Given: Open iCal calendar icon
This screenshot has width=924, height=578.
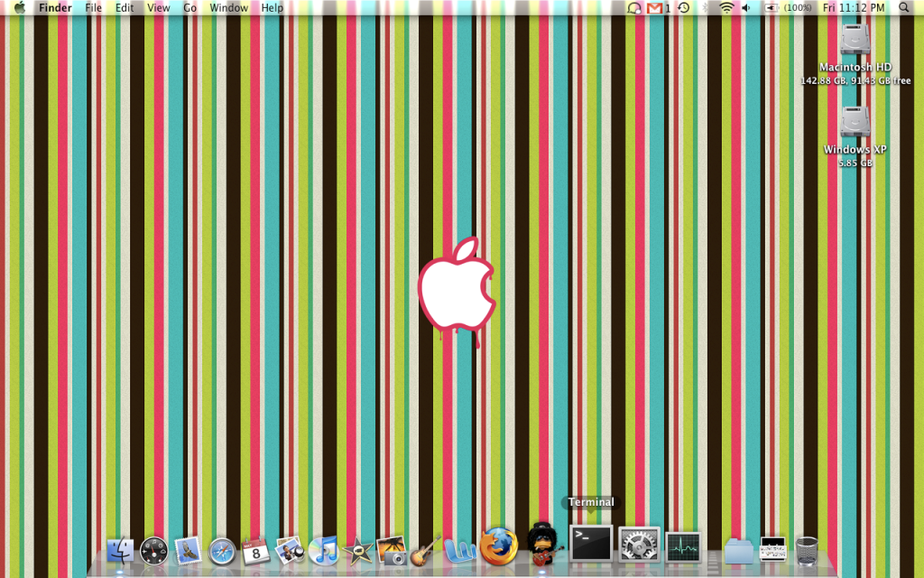Looking at the screenshot, I should (256, 550).
